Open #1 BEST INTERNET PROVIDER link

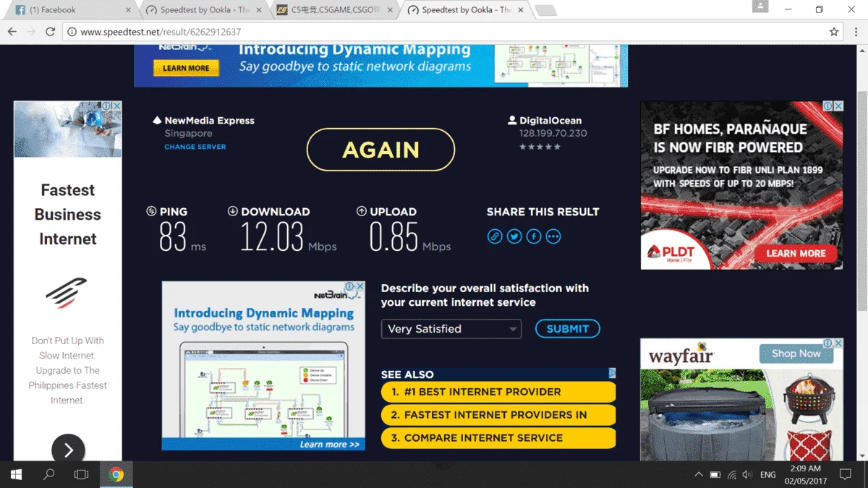click(498, 392)
